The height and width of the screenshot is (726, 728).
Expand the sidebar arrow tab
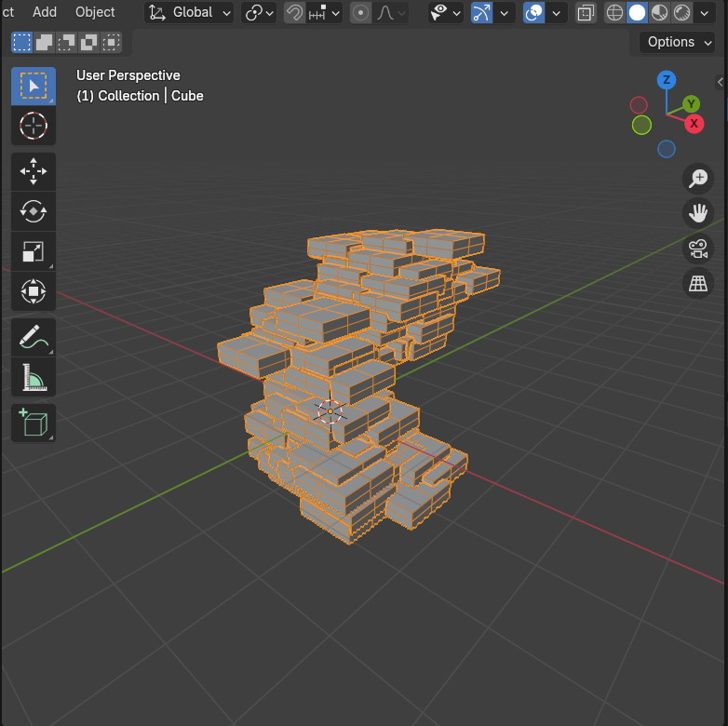(721, 82)
